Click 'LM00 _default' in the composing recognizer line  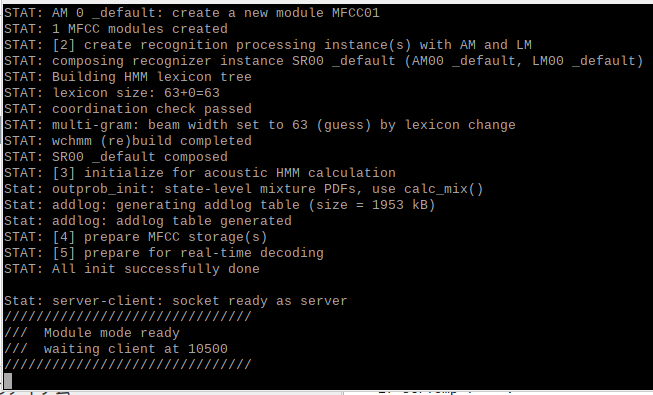(x=583, y=61)
